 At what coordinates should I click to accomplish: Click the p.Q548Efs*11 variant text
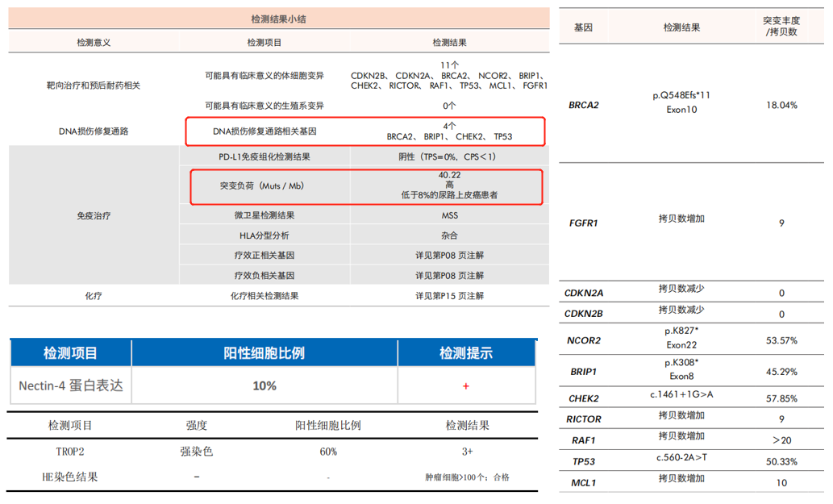pos(681,95)
